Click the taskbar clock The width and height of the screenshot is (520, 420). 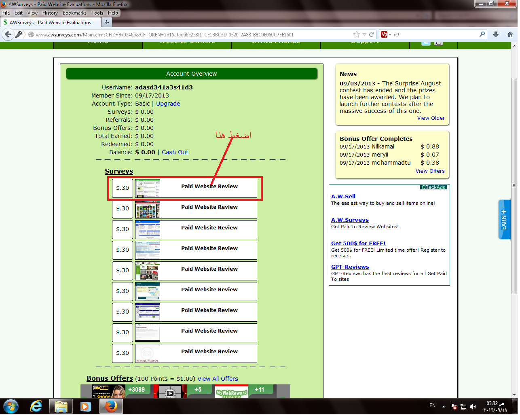click(x=495, y=407)
